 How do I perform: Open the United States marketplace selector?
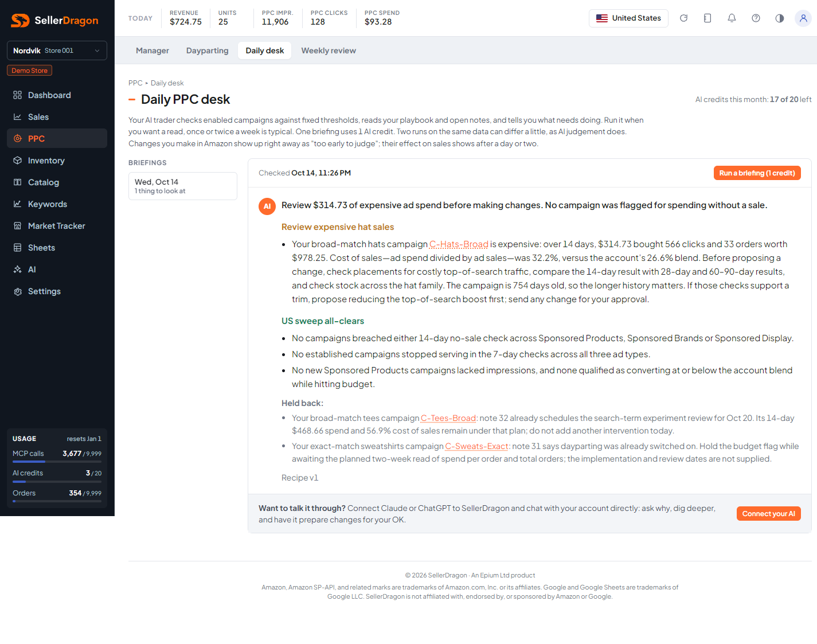[628, 18]
